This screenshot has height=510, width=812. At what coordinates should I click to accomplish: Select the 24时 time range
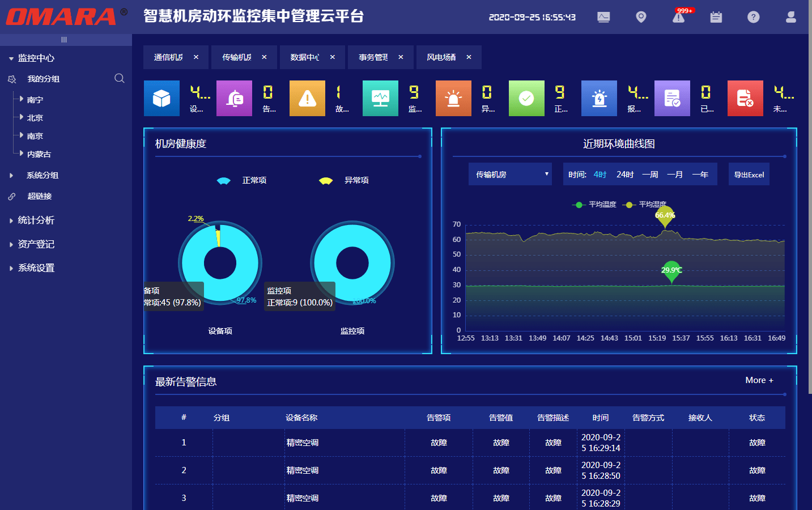625,175
